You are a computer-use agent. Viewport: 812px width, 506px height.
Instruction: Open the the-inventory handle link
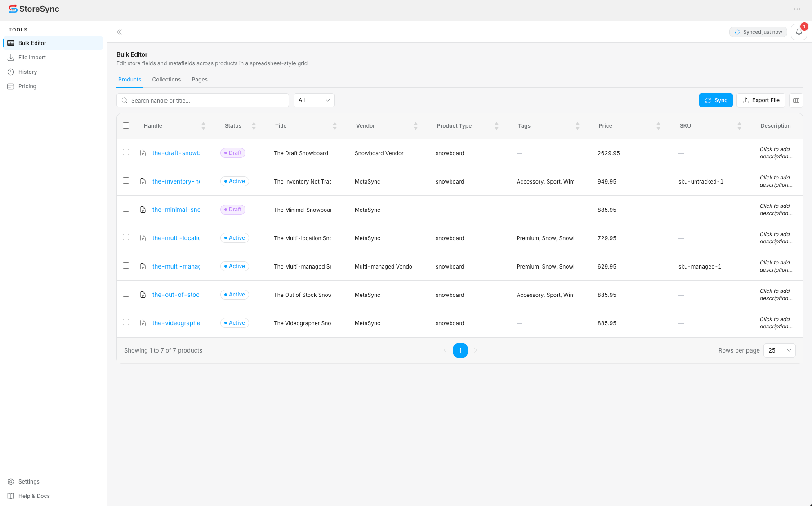point(176,181)
